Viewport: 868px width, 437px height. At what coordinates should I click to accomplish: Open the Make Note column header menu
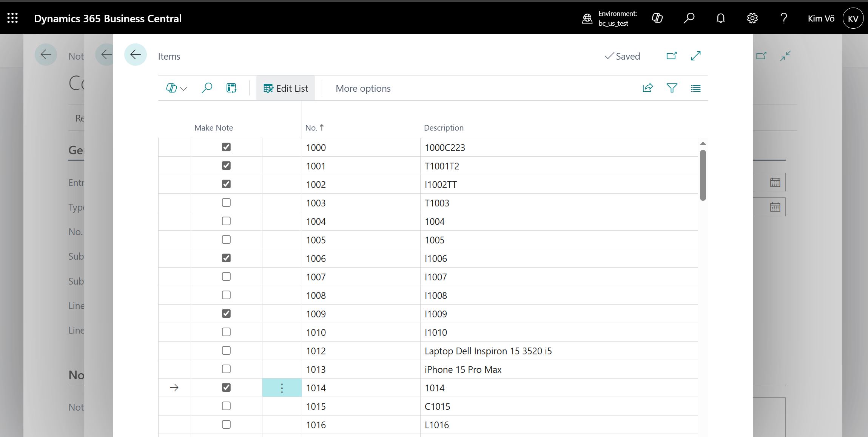[x=214, y=128]
